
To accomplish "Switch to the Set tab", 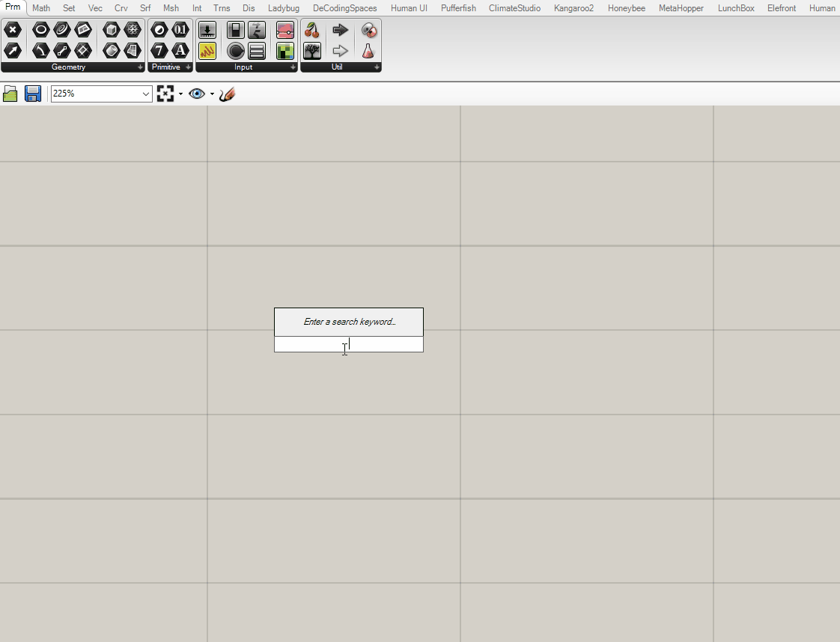I will click(x=69, y=8).
